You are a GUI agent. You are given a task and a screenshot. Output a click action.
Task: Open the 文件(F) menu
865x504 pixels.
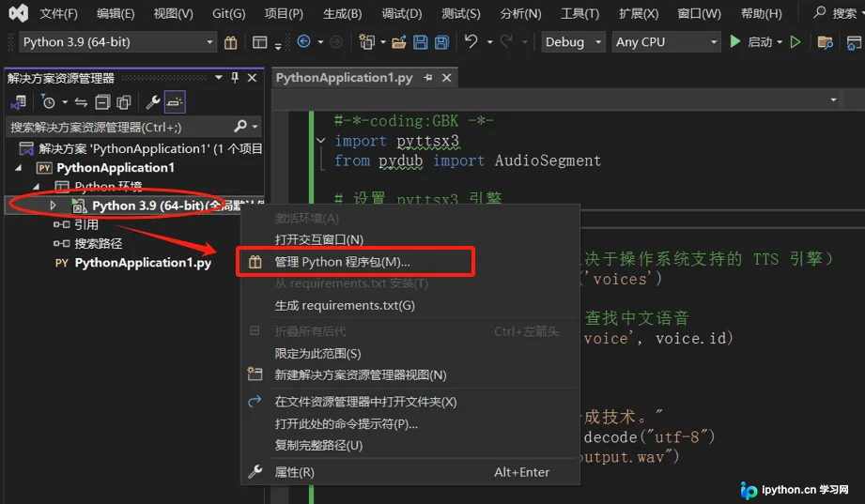tap(58, 14)
